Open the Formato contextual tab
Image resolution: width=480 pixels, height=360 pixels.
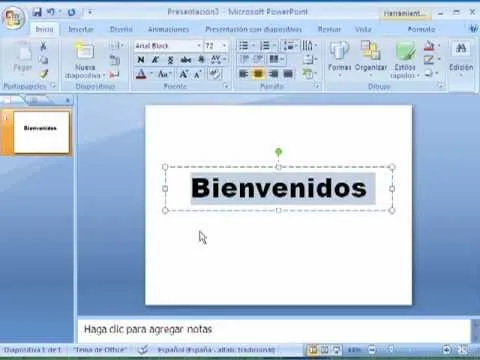point(421,29)
